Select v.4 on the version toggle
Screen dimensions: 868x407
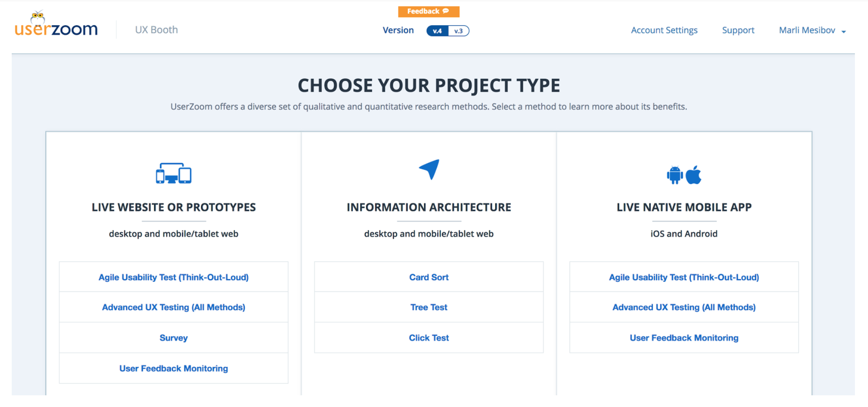[437, 31]
